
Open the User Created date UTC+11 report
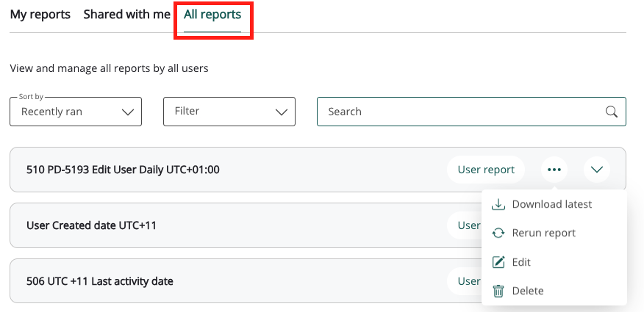pos(90,225)
